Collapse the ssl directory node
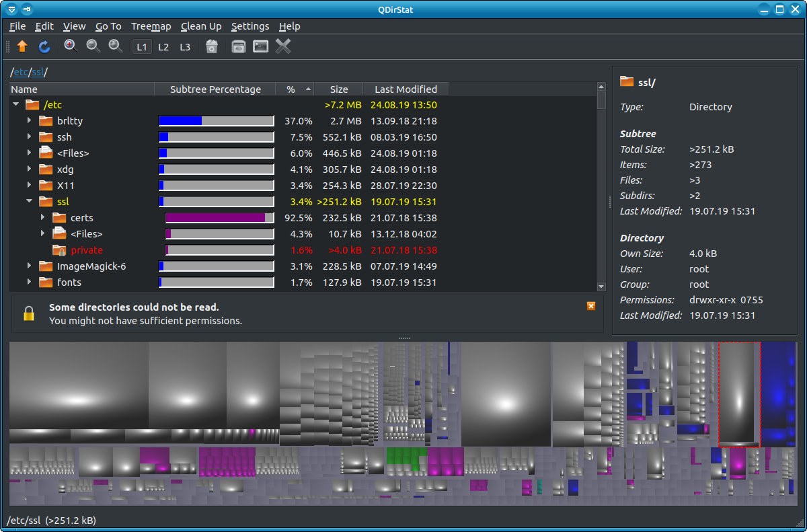Image resolution: width=807 pixels, height=532 pixels. pyautogui.click(x=30, y=201)
